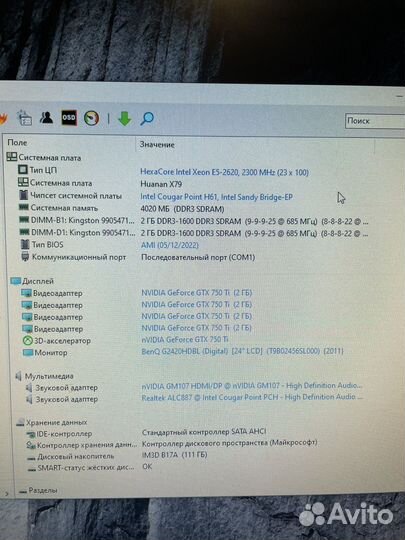Click the DIMM-D1 memory module icon
This screenshot has width=405, height=540.
coord(24,232)
